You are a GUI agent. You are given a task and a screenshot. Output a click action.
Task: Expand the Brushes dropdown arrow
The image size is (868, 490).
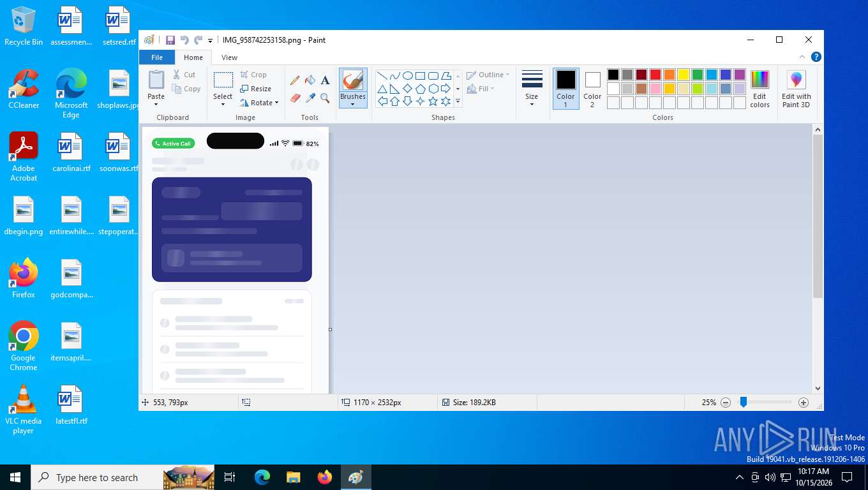coord(353,105)
